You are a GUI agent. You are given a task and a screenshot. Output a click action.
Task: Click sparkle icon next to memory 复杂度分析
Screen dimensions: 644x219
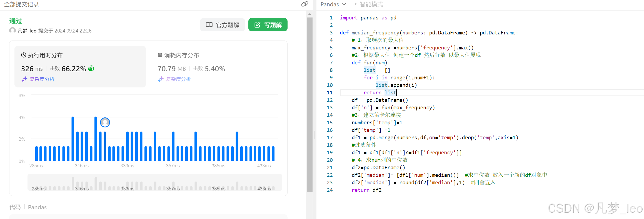tap(161, 79)
